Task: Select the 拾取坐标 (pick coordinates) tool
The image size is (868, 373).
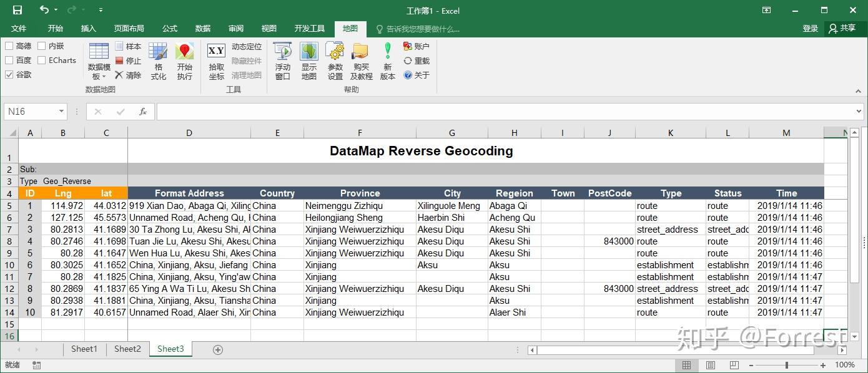Action: click(x=215, y=59)
